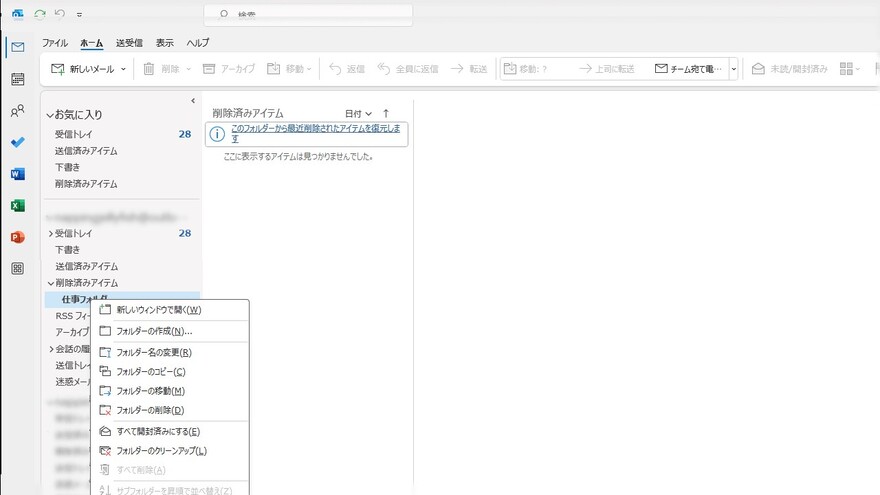Launch Word from the sidebar
This screenshot has width=880, height=495.
[17, 174]
